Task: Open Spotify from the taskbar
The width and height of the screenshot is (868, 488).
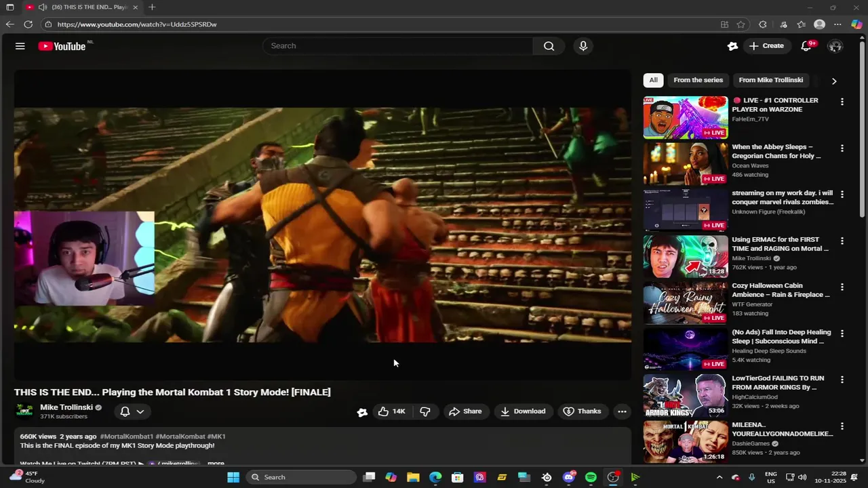Action: [591, 477]
